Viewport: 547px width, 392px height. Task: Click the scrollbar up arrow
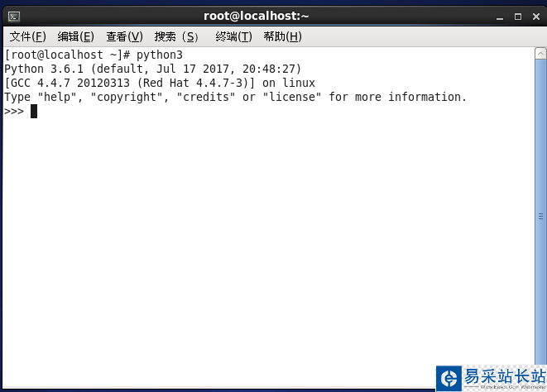pos(540,54)
